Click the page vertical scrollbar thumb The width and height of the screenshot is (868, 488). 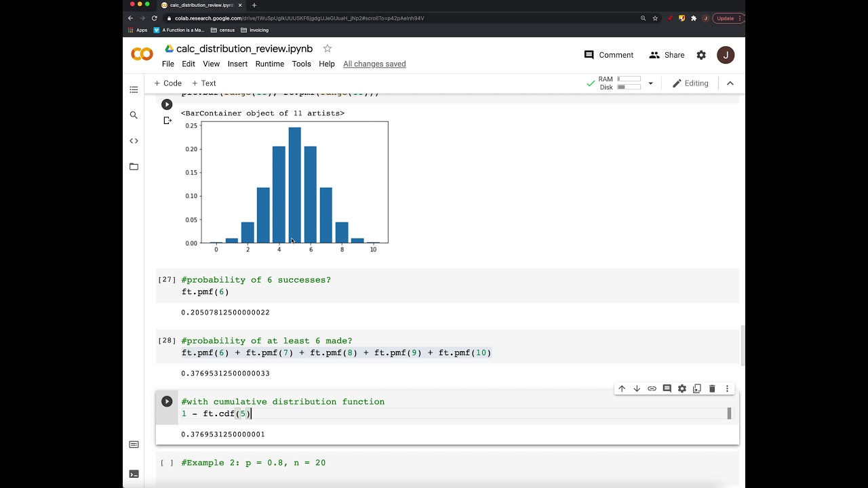[743, 346]
